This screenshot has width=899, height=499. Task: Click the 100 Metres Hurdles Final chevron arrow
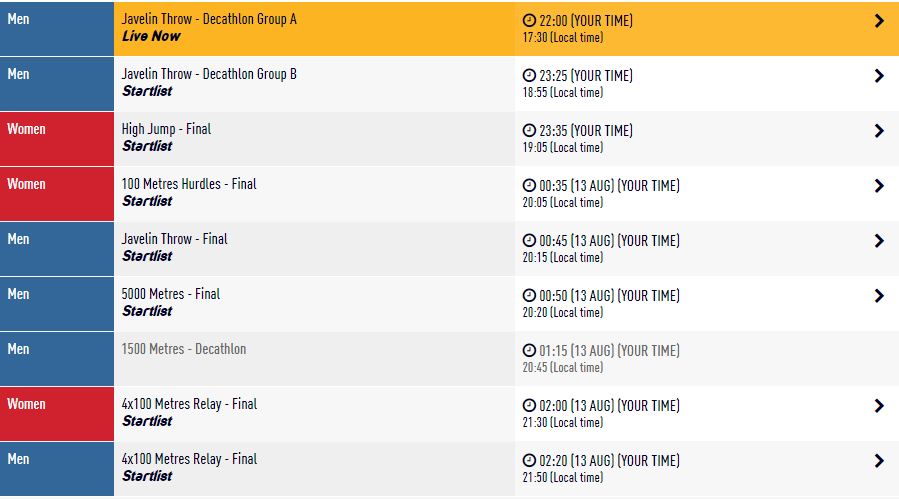coord(879,186)
